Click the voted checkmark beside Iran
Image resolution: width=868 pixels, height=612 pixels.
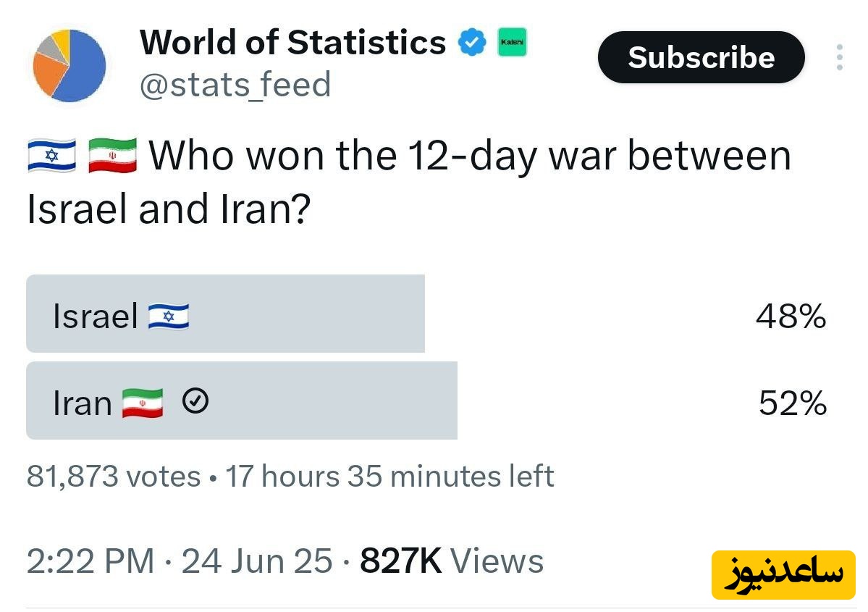[195, 401]
